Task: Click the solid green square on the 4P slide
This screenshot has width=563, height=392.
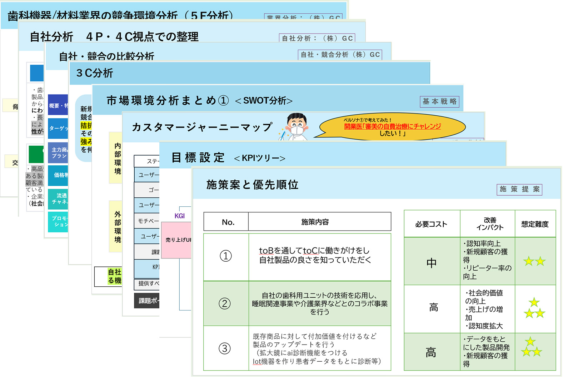Action: 36,154
